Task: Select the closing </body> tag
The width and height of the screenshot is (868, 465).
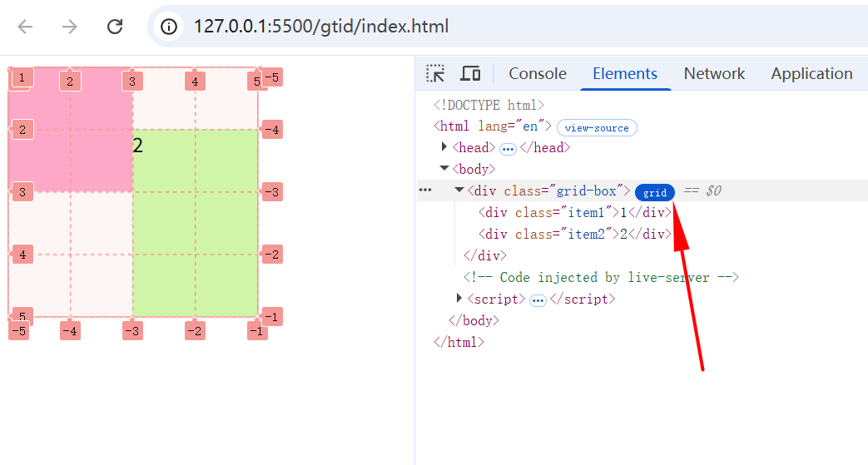Action: pyautogui.click(x=474, y=320)
